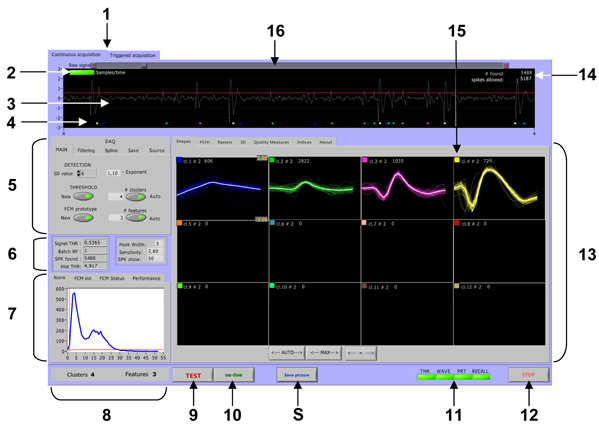Viewport: 599px width, 425px height.
Task: Open the Quality Measures tab
Action: [x=271, y=142]
